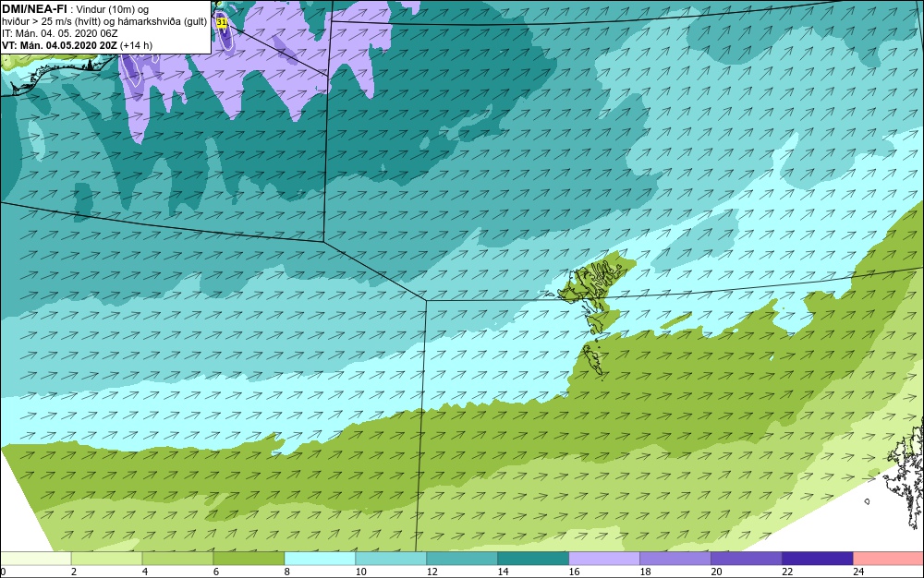Click the legend scale value 20

pos(716,572)
